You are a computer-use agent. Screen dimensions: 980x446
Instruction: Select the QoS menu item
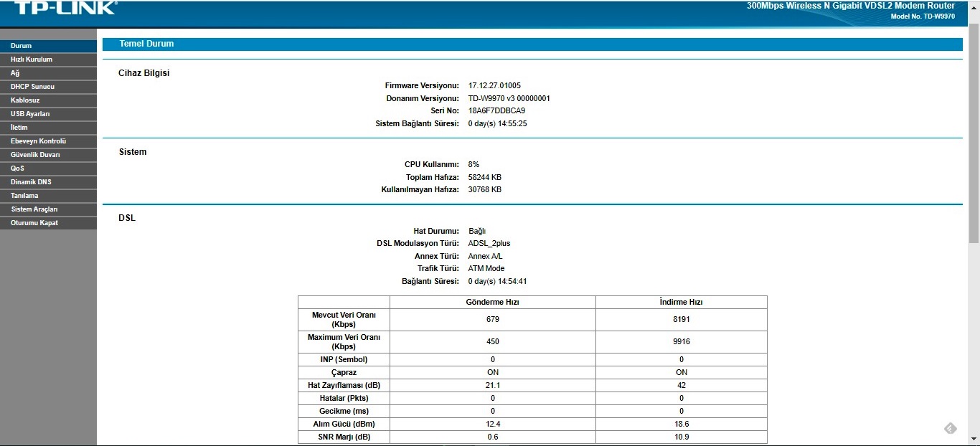(48, 169)
